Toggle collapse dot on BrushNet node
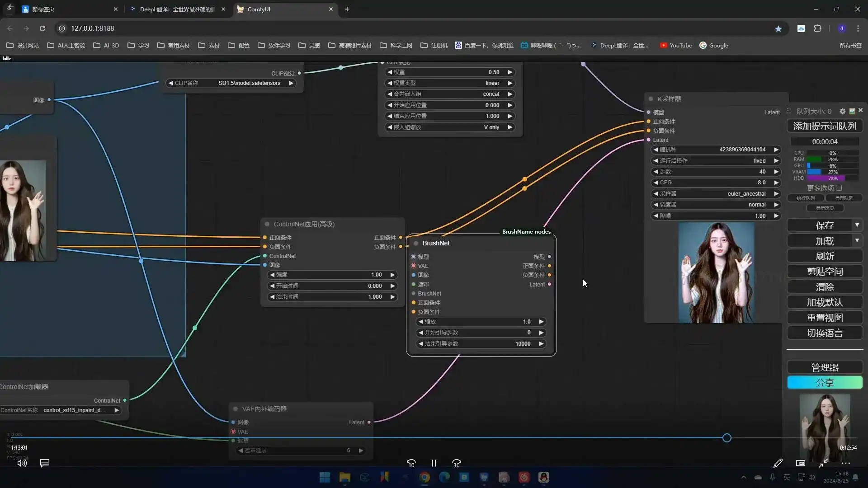Image resolution: width=868 pixels, height=488 pixels. 416,243
